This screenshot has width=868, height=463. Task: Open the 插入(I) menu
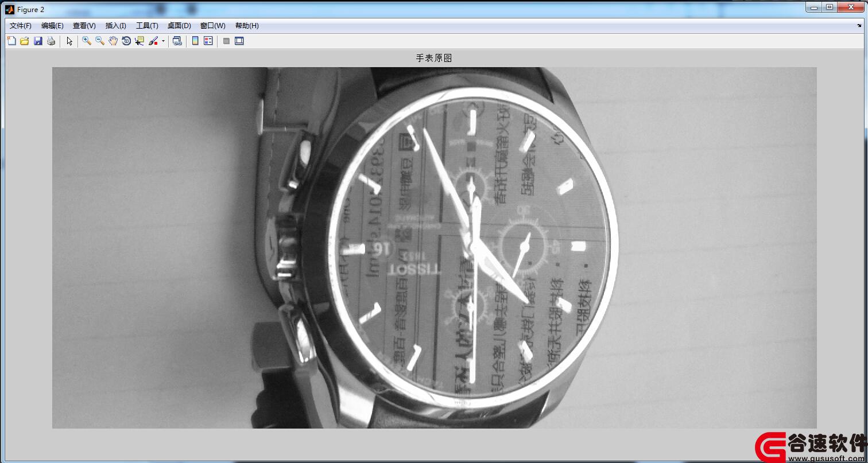coord(116,26)
